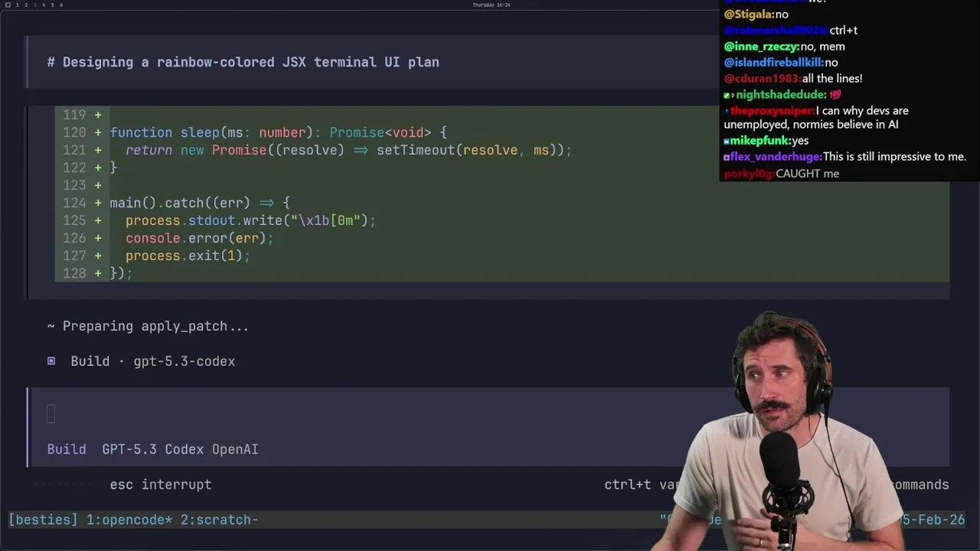Screen dimensions: 980x551
Task: Click the square icon beside Build gpt-5.3-codex
Action: coord(51,361)
